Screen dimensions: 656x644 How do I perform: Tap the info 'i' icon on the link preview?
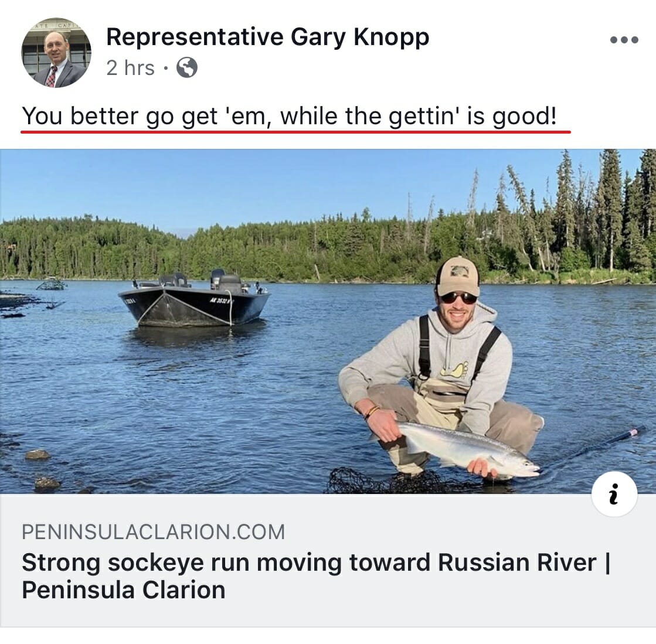click(614, 494)
